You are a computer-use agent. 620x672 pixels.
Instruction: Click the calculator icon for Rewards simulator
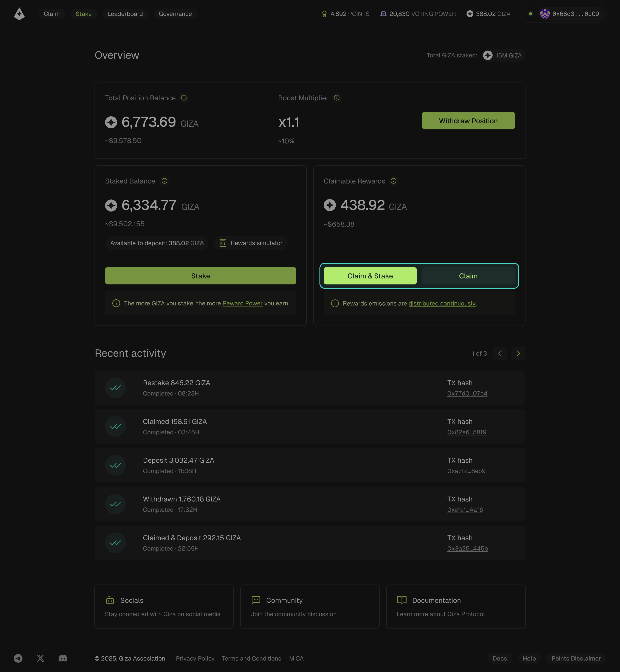point(223,243)
